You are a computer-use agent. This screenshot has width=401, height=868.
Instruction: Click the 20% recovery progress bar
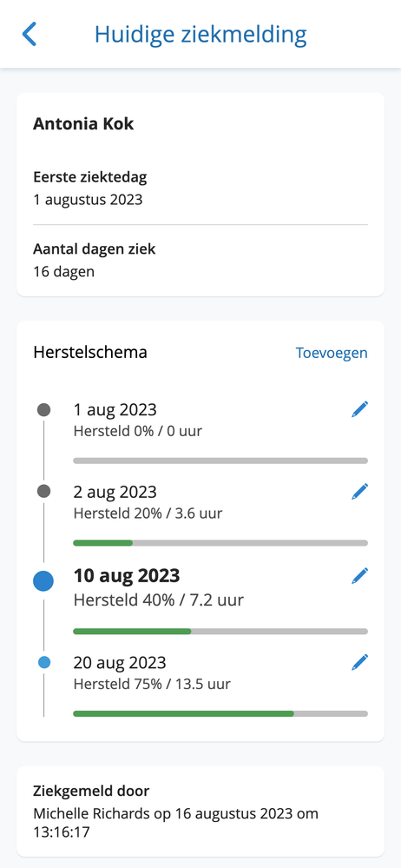pos(220,543)
